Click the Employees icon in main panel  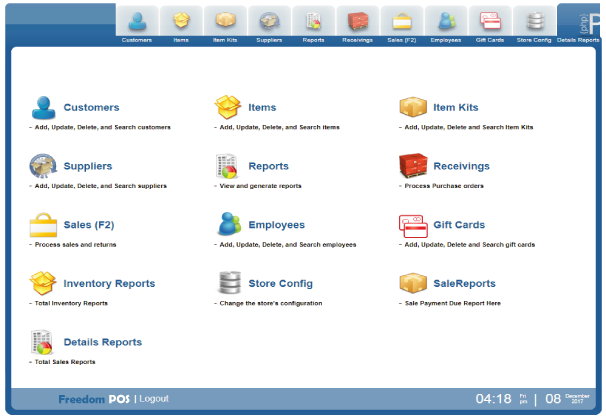tap(229, 225)
